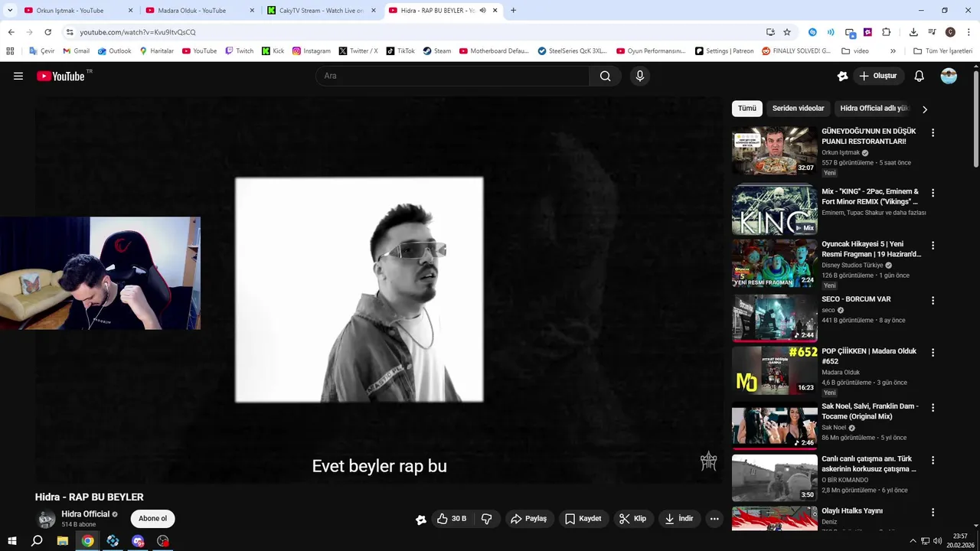Bookmark this page with the star

[787, 32]
